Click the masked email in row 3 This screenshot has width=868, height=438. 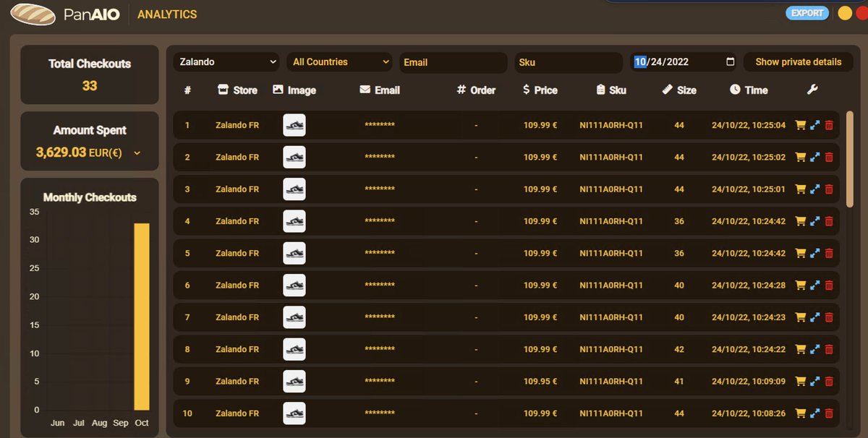point(380,189)
